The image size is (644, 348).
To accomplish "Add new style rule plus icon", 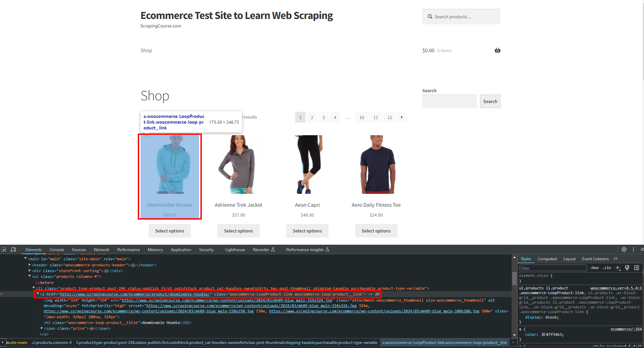I will pyautogui.click(x=618, y=268).
